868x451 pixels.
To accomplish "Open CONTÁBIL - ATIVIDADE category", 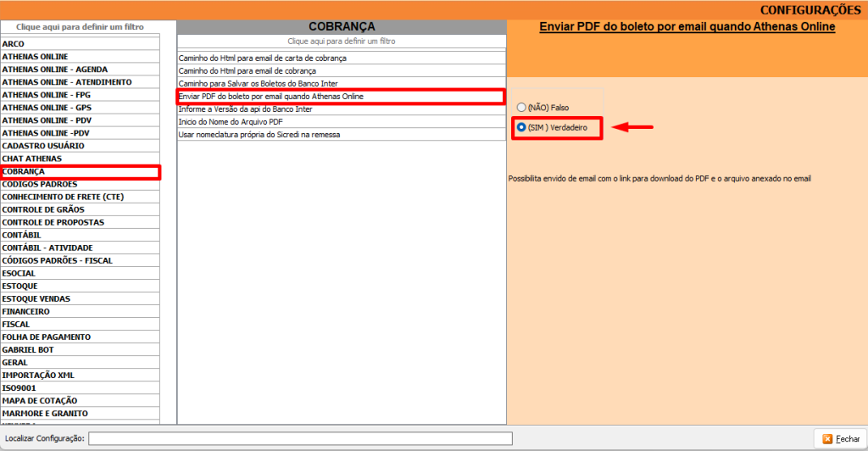I will click(81, 248).
